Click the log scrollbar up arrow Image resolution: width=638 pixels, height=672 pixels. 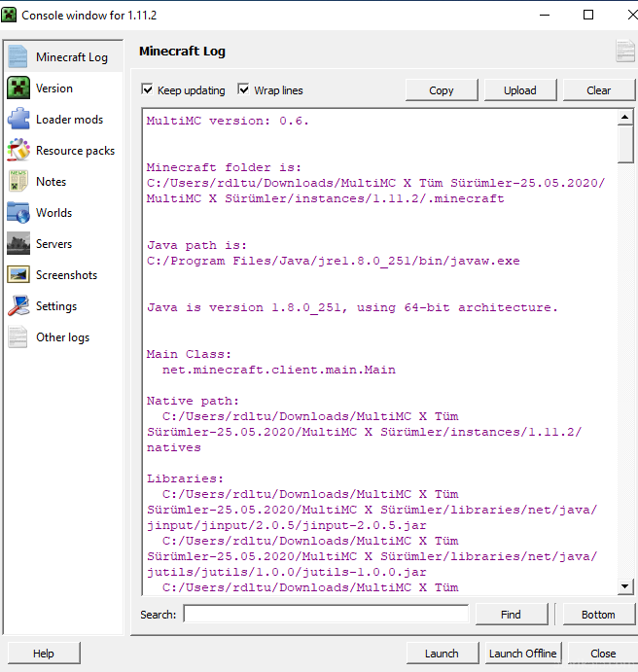click(x=625, y=117)
